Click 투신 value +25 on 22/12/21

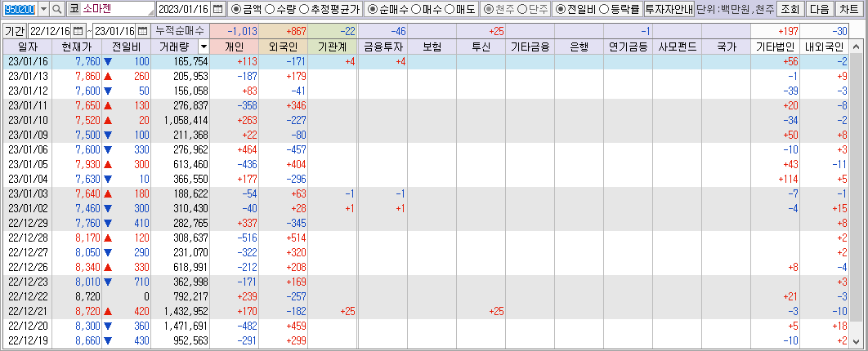pos(481,311)
